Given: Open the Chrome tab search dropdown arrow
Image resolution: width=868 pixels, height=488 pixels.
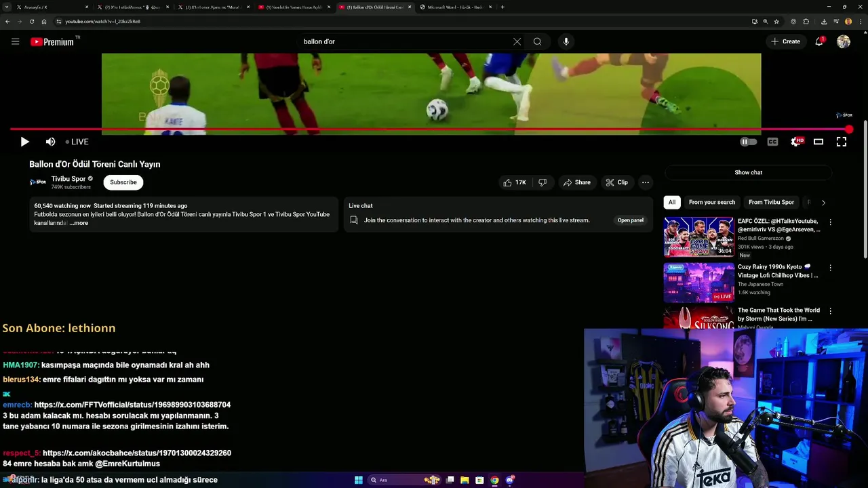Looking at the screenshot, I should click(7, 7).
